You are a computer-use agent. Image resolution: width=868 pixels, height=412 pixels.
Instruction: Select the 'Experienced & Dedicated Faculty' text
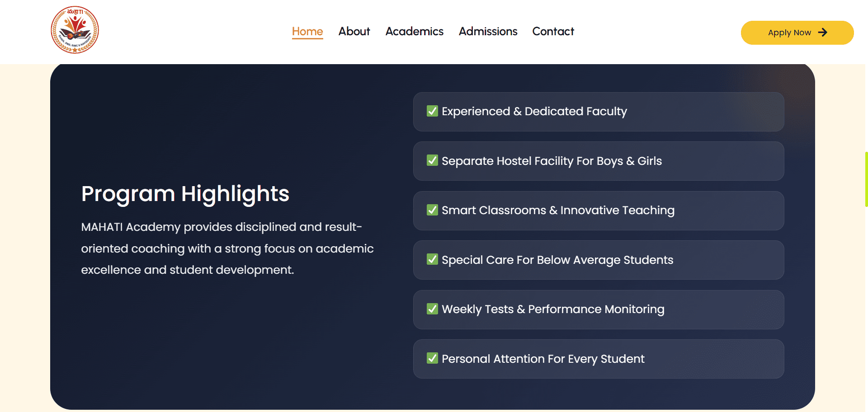coord(534,112)
